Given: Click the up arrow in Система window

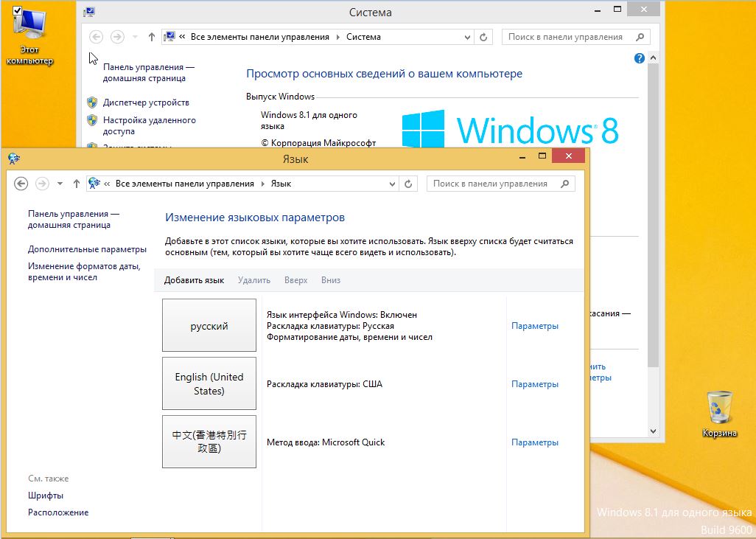Looking at the screenshot, I should 152,37.
